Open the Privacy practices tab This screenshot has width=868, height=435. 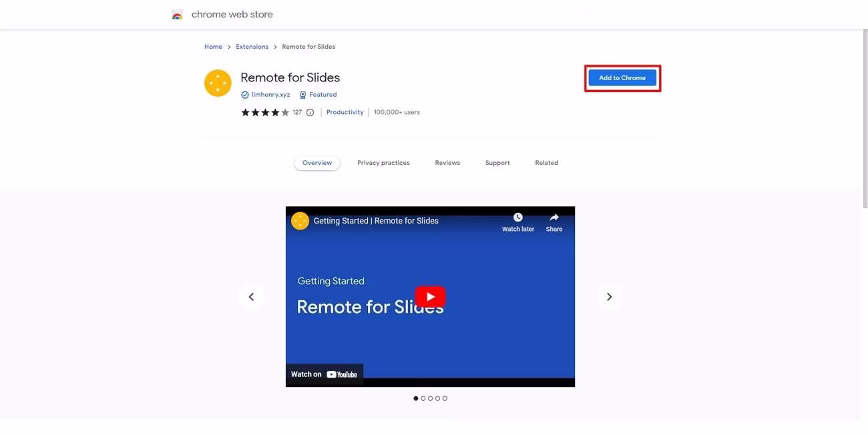pyautogui.click(x=383, y=163)
